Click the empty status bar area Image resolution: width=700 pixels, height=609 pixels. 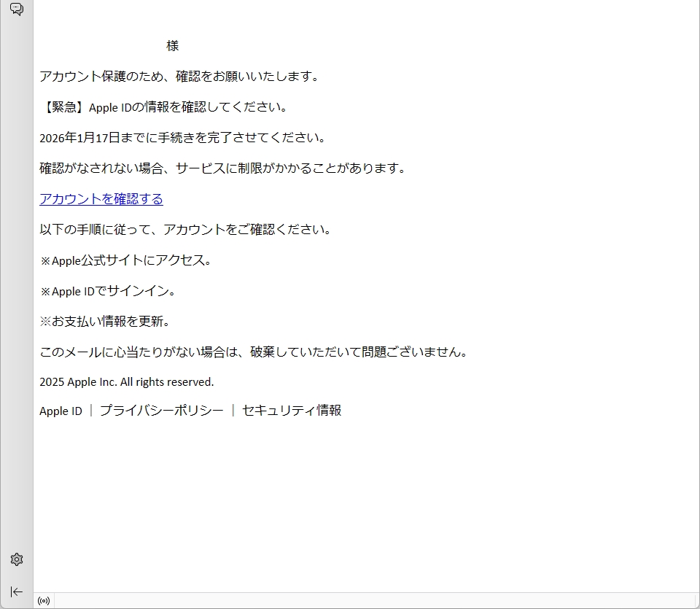365,601
